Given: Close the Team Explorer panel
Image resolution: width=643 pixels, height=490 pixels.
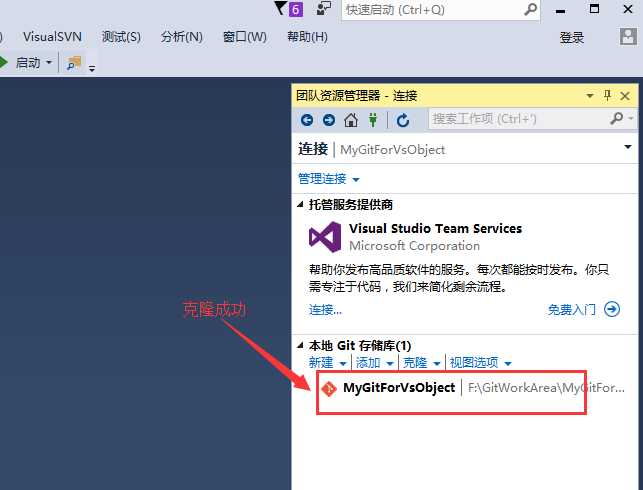Looking at the screenshot, I should [x=625, y=96].
